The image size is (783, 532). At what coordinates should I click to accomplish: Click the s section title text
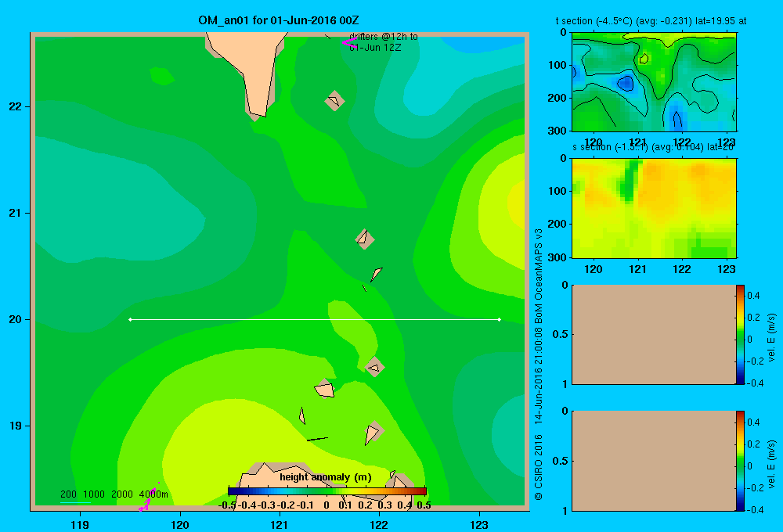pos(653,147)
